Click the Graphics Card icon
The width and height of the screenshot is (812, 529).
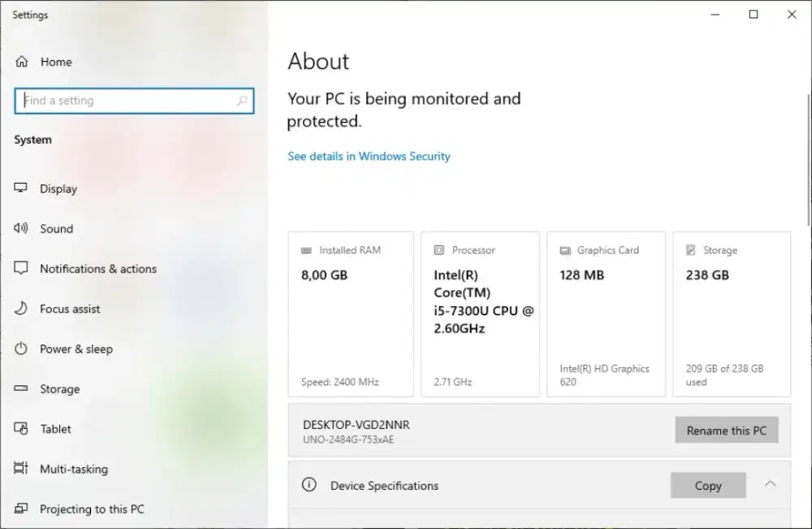565,250
